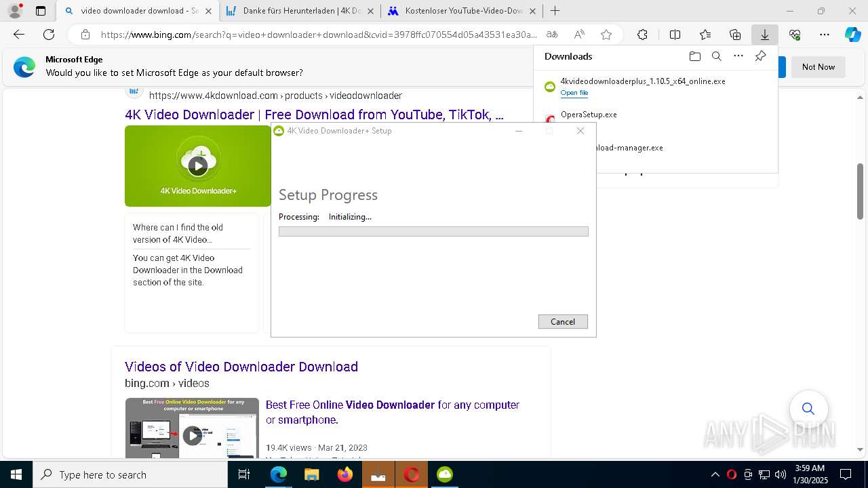868x488 pixels.
Task: Minimize the 4K Video Downloader+ Setup window
Action: click(519, 131)
